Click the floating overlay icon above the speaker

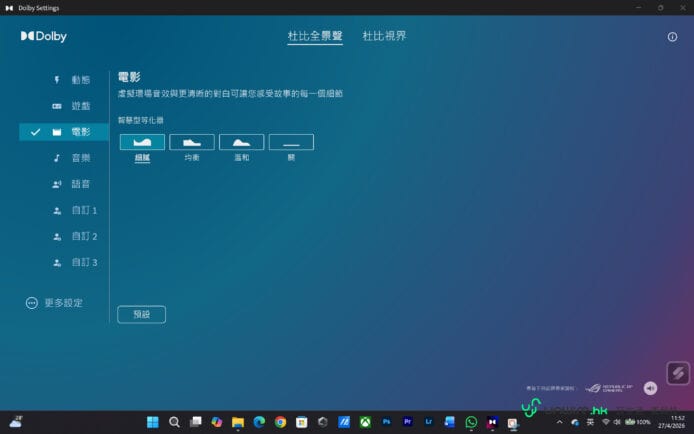click(678, 373)
